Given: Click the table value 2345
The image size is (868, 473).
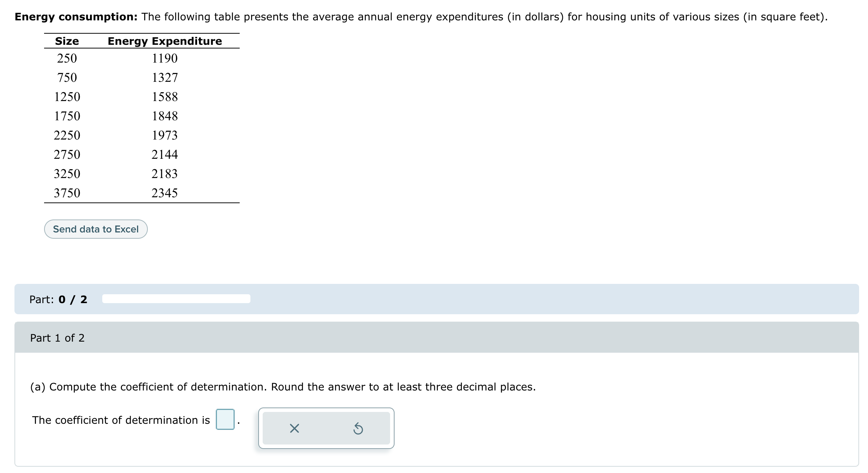Looking at the screenshot, I should pyautogui.click(x=164, y=192).
